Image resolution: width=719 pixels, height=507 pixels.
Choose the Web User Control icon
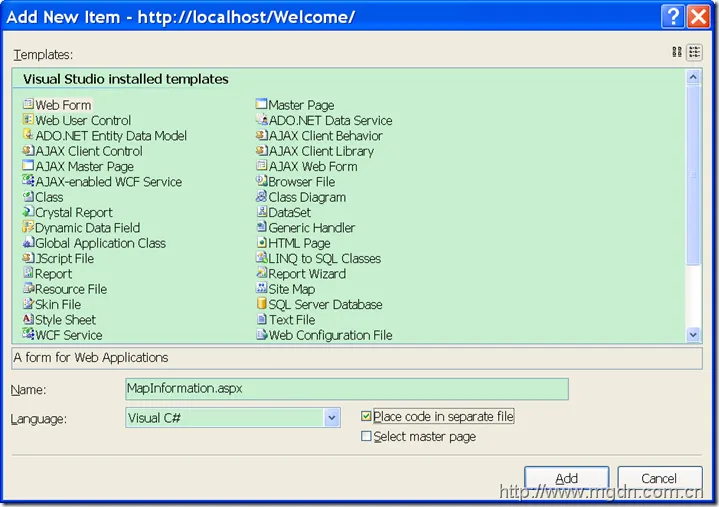(28, 120)
